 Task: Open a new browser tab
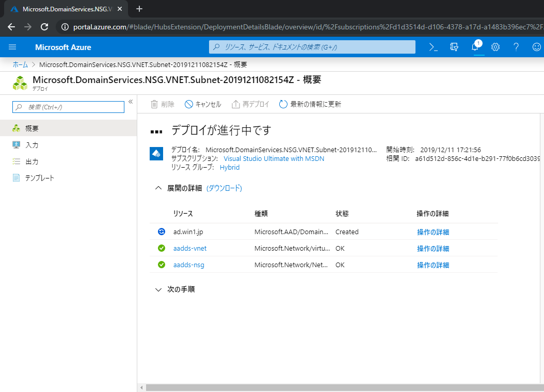click(x=139, y=9)
